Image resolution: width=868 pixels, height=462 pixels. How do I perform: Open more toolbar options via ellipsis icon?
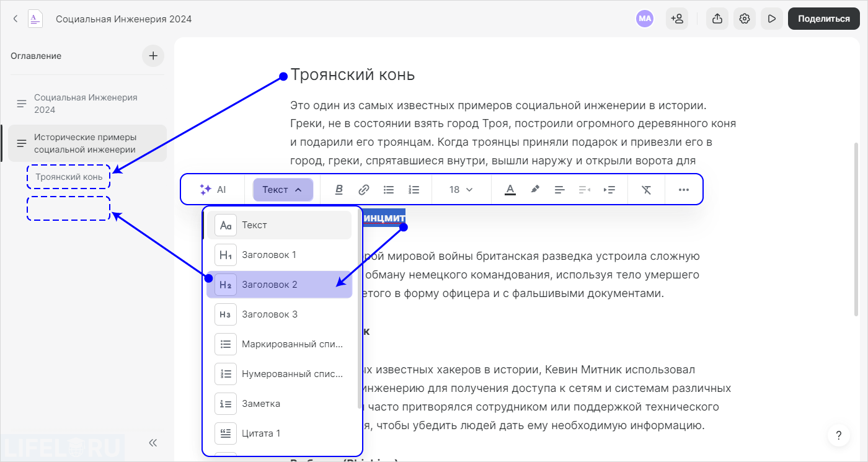pos(684,189)
